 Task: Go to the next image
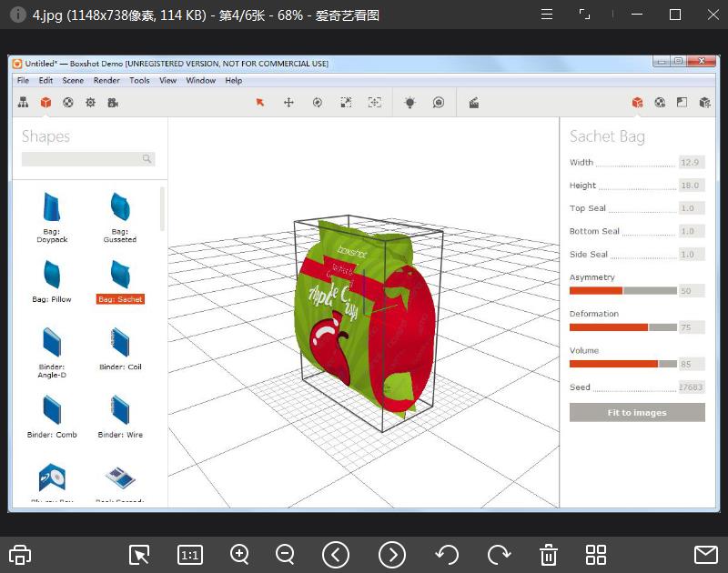(x=392, y=555)
